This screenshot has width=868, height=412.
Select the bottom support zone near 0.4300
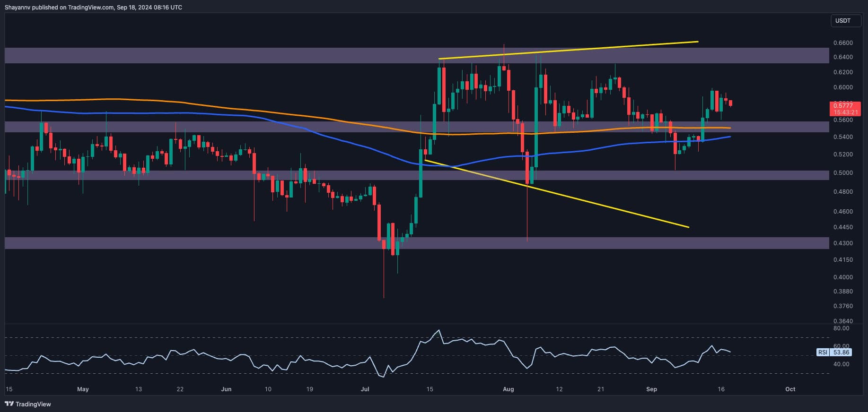click(x=417, y=243)
